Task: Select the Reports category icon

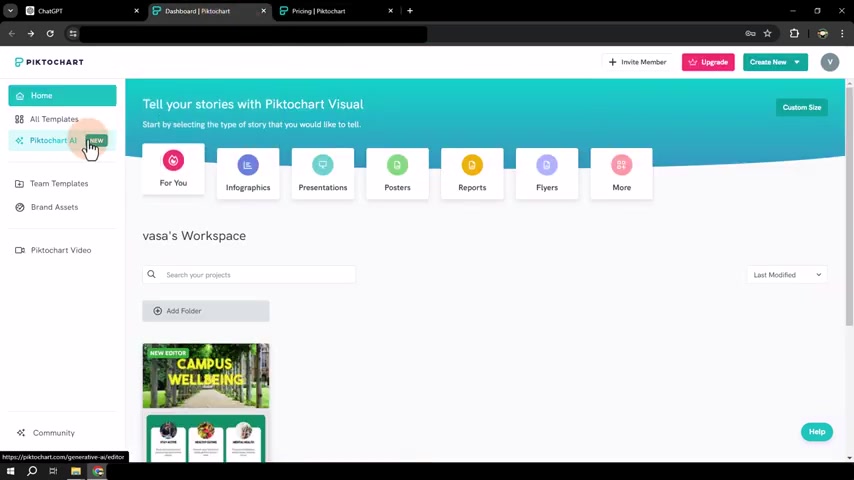Action: [x=472, y=165]
